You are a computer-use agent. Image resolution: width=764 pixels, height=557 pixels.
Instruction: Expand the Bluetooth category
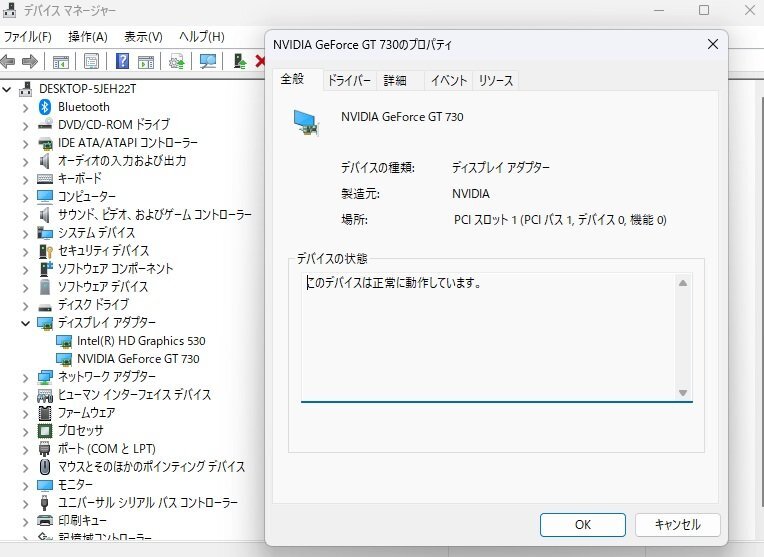pyautogui.click(x=25, y=108)
